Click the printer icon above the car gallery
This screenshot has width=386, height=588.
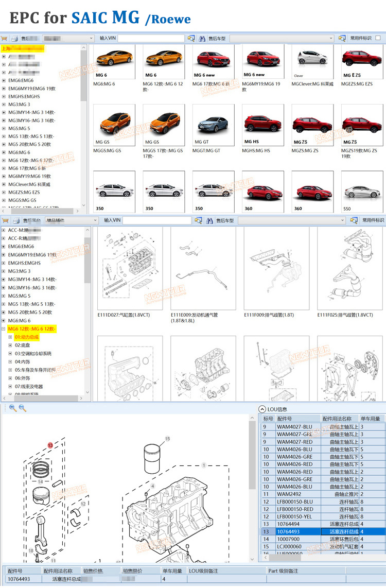tap(15, 39)
